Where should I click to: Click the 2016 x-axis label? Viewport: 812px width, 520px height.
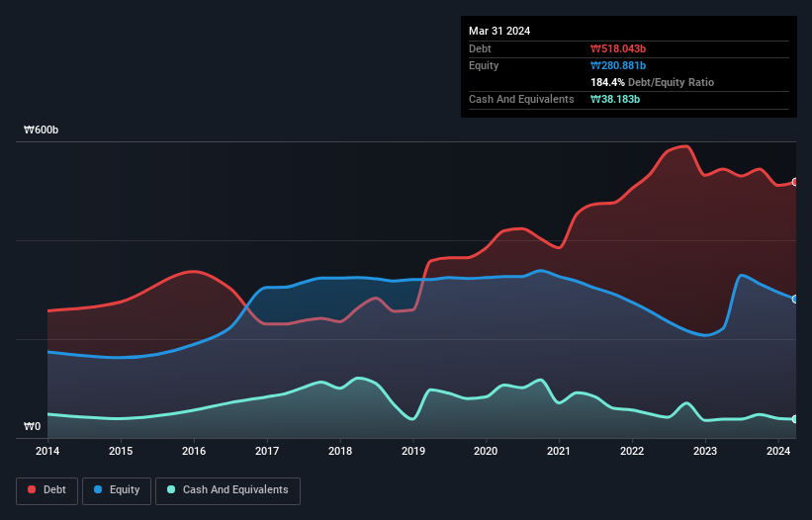tap(194, 451)
